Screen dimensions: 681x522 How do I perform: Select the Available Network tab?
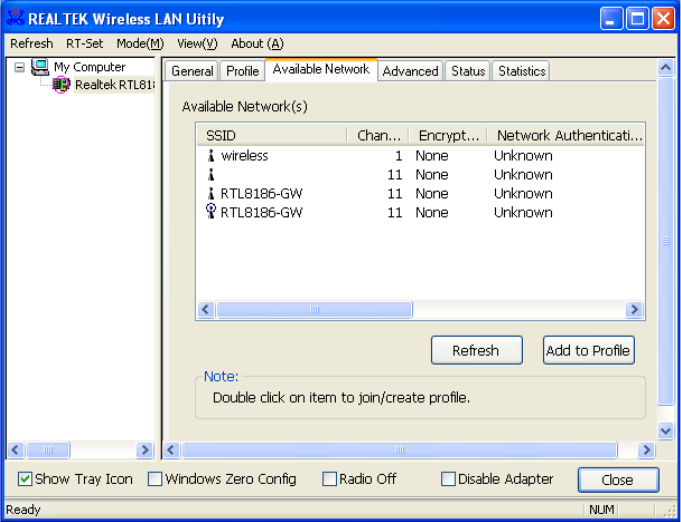[321, 69]
